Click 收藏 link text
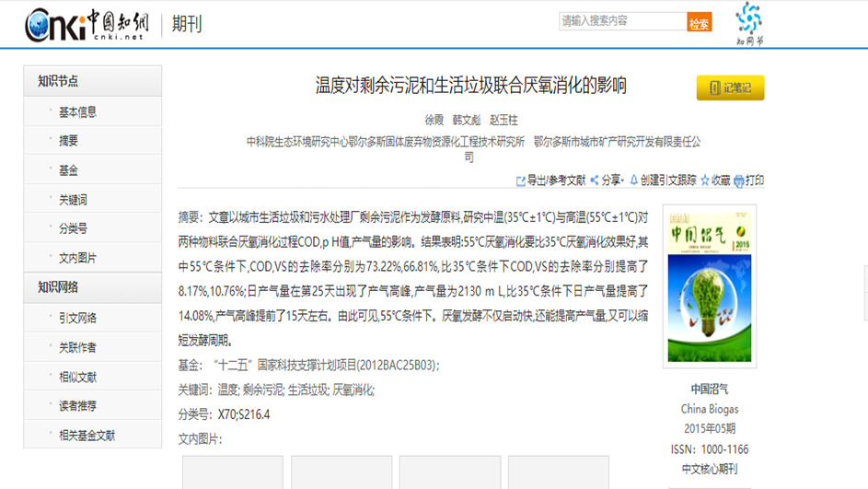 [x=721, y=180]
